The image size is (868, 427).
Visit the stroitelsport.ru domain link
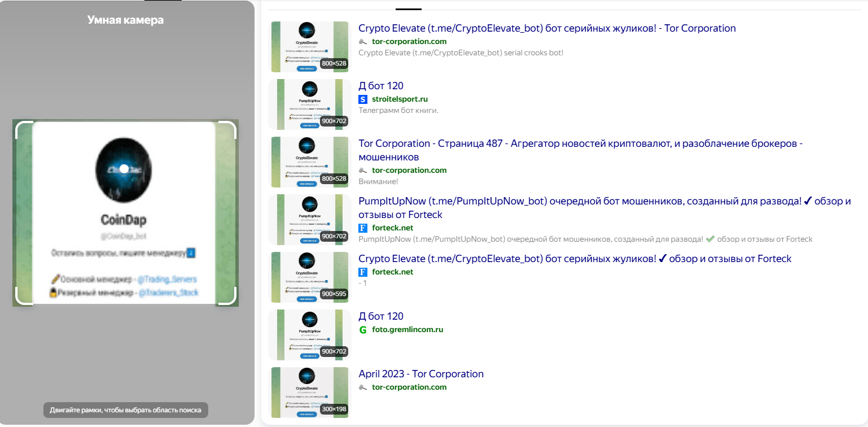400,99
